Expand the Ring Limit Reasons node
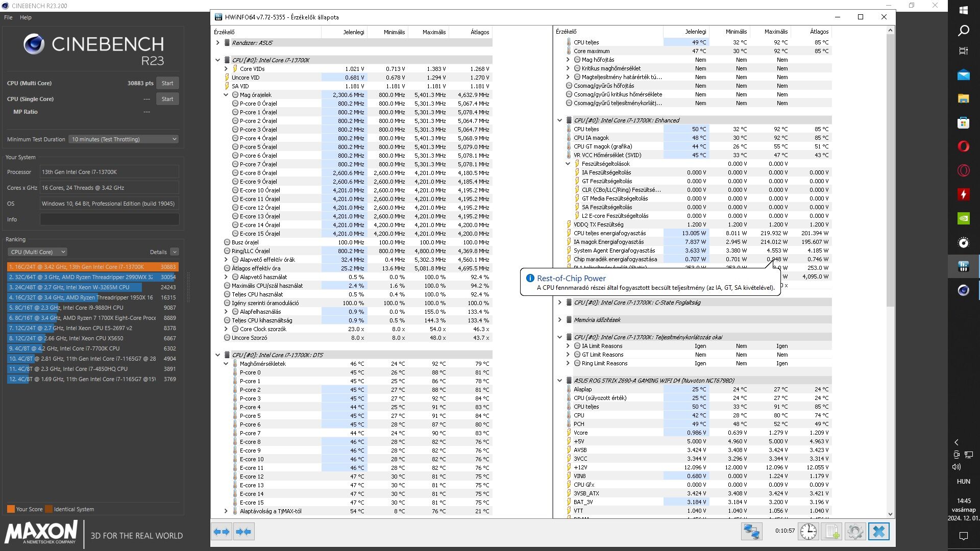This screenshot has height=551, width=980. pyautogui.click(x=568, y=363)
